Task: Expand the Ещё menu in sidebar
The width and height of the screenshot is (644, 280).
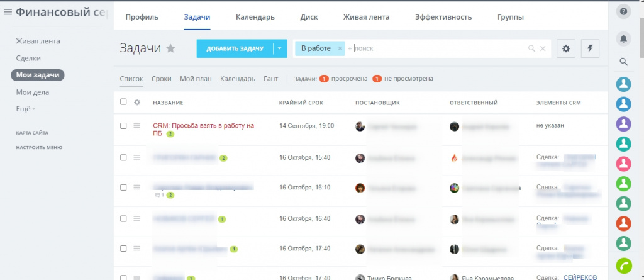Action: 25,109
